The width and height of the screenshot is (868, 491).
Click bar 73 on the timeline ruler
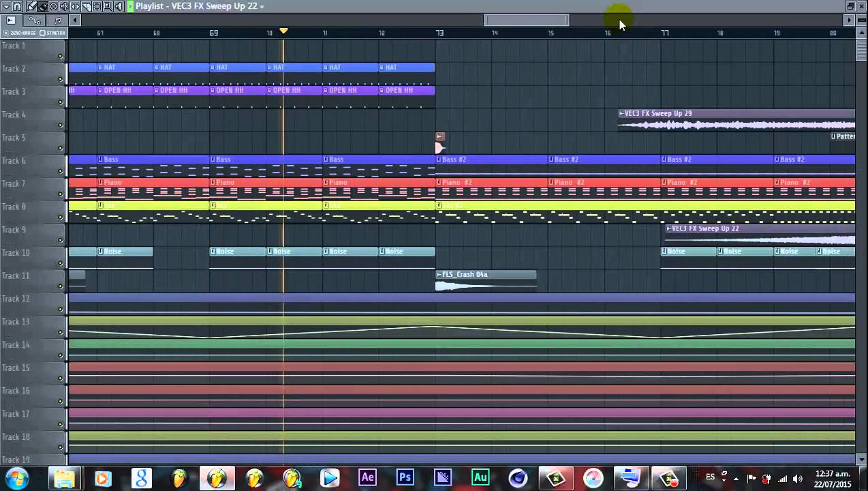tap(439, 33)
